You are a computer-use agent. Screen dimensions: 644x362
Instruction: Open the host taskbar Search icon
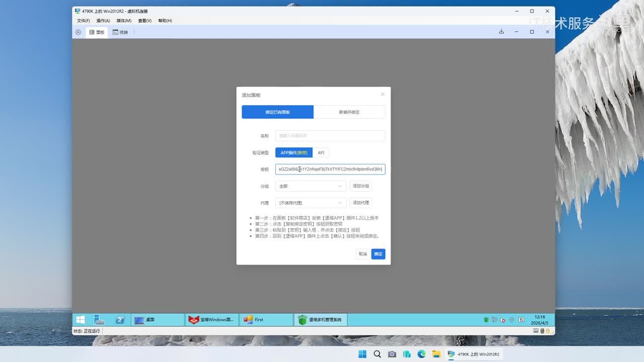377,354
